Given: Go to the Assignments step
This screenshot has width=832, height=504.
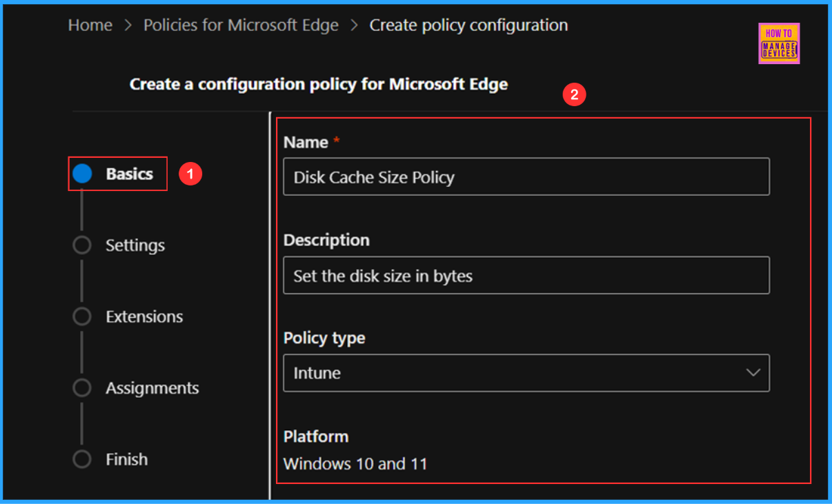Looking at the screenshot, I should pyautogui.click(x=152, y=388).
